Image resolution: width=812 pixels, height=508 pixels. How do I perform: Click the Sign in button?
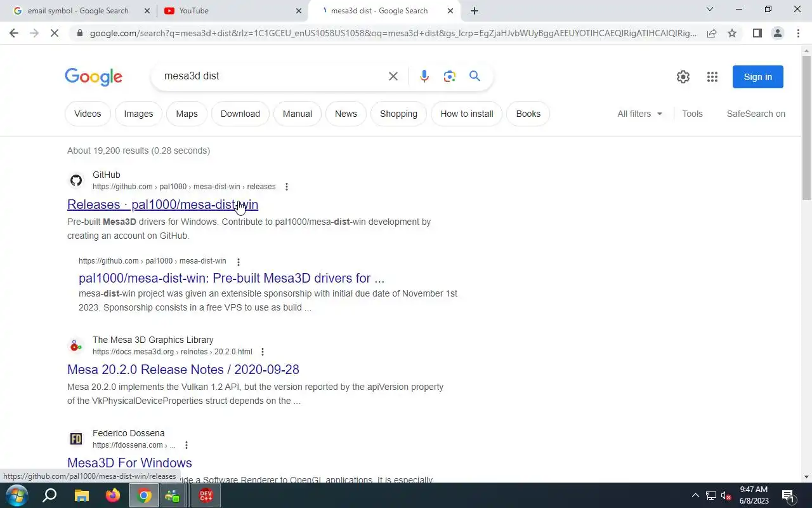click(x=758, y=77)
